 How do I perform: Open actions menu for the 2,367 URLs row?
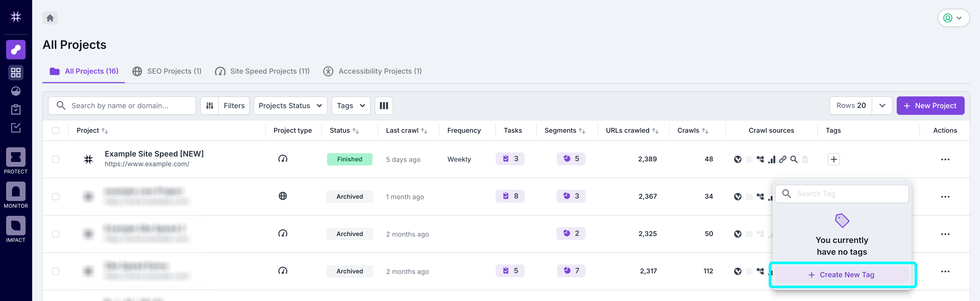[x=945, y=197]
